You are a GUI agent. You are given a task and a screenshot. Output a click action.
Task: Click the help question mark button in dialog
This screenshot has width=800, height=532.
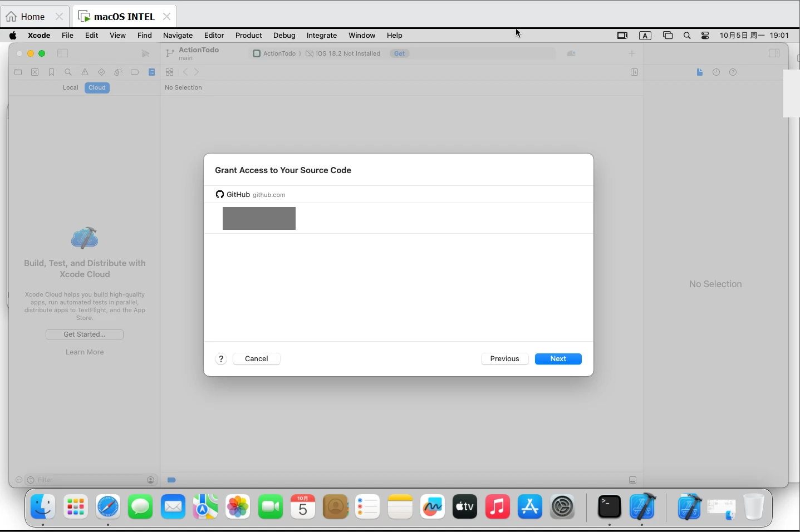pos(222,359)
